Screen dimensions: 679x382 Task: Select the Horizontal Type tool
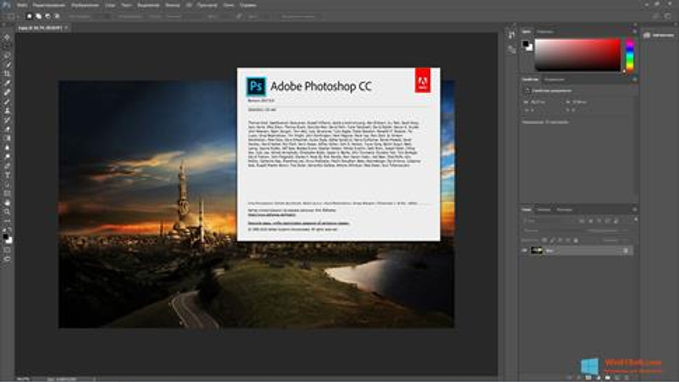[x=7, y=175]
